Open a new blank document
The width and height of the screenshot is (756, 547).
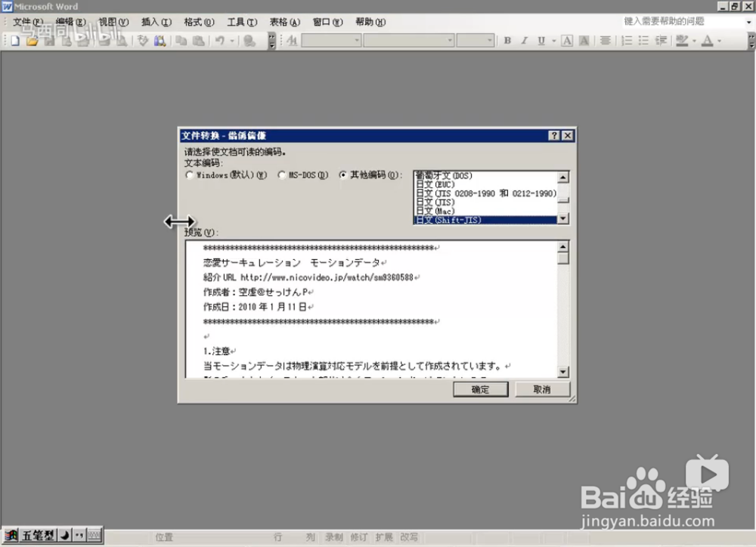14,40
